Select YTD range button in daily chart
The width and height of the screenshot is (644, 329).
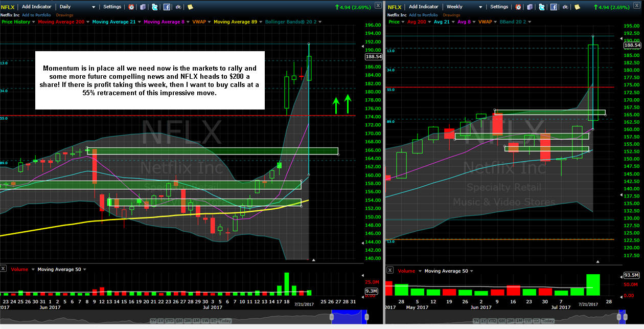pyautogui.click(x=169, y=321)
